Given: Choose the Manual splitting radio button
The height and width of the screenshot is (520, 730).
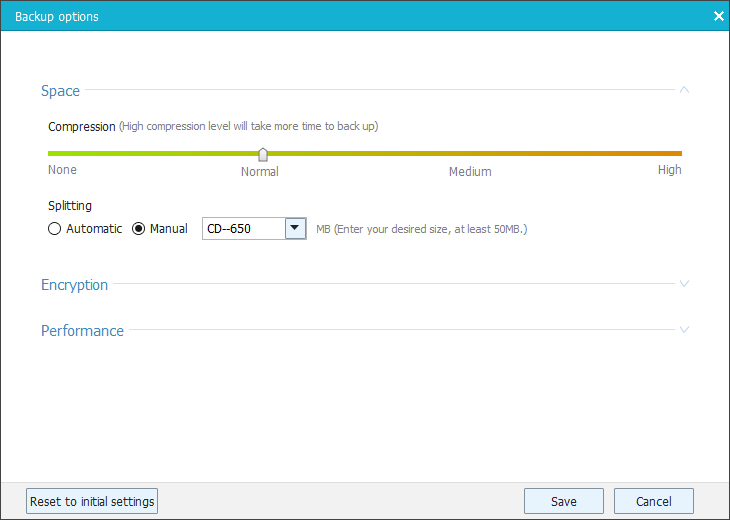Looking at the screenshot, I should 139,229.
